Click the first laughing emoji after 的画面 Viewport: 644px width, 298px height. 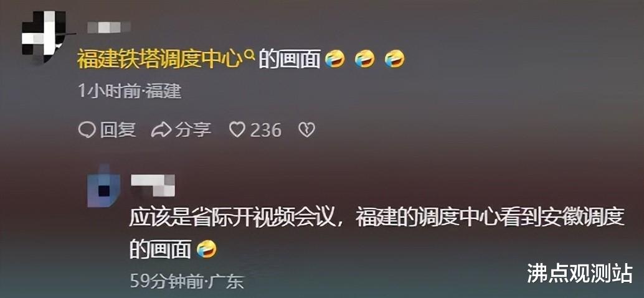[334, 59]
